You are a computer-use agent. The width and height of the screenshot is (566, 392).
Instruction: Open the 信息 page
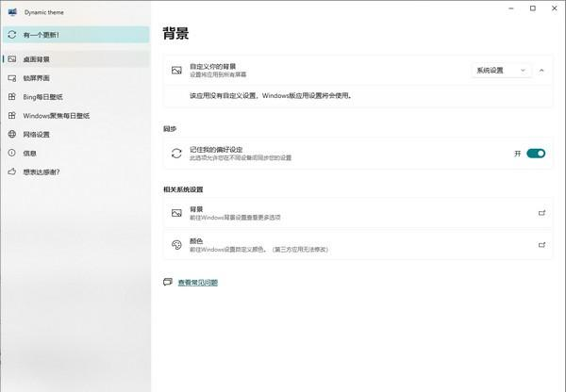tap(75, 153)
